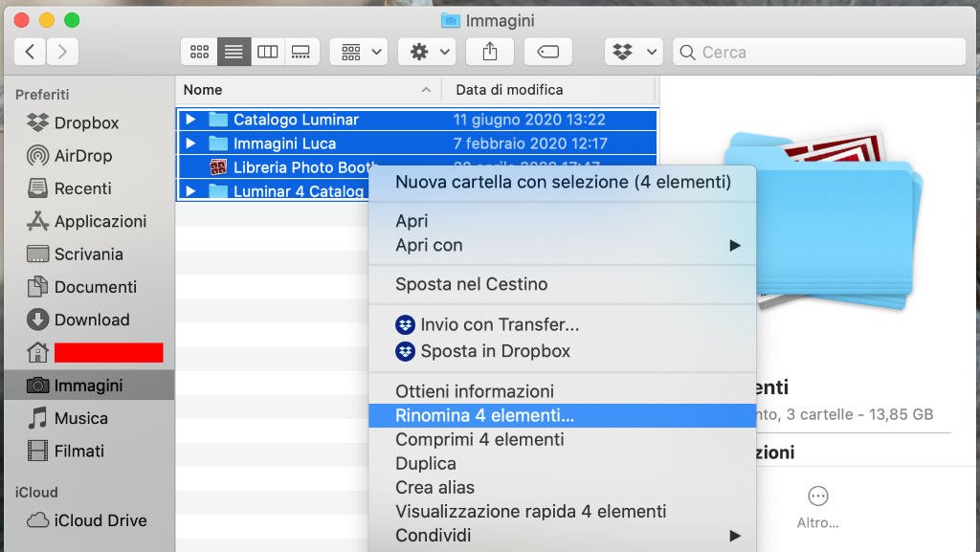This screenshot has height=552, width=980.
Task: Expand the Luminar 4 Catalog folder triangle
Action: (191, 191)
